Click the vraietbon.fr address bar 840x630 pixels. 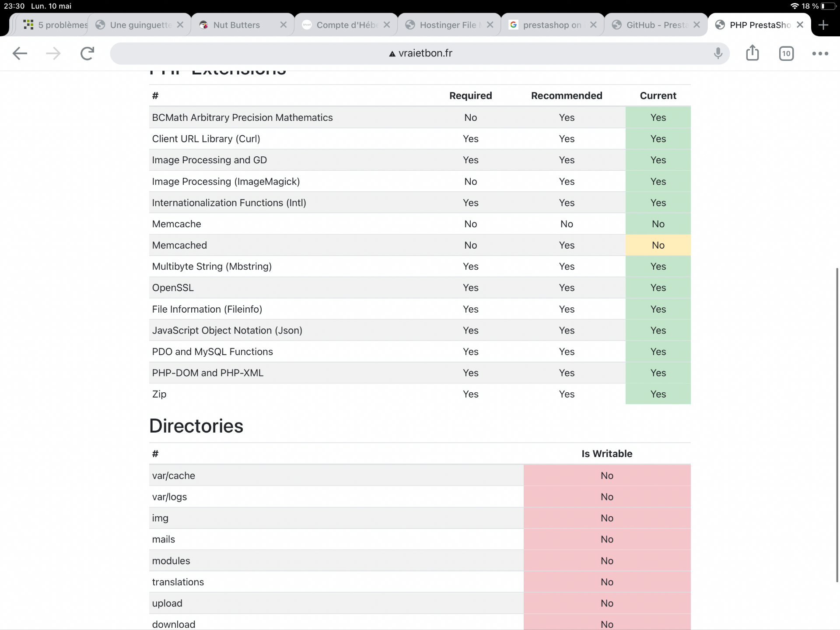pos(420,53)
